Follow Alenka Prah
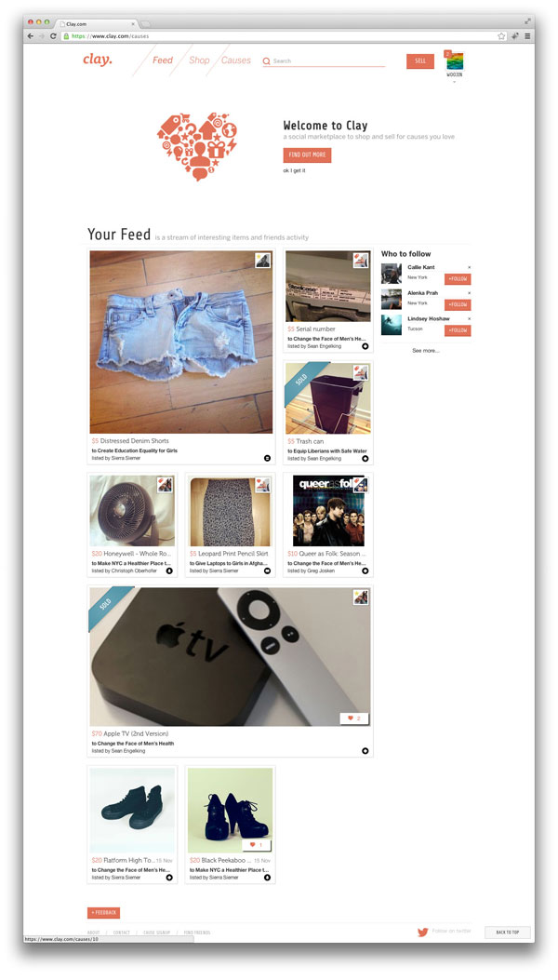The image size is (558, 980). 458,304
